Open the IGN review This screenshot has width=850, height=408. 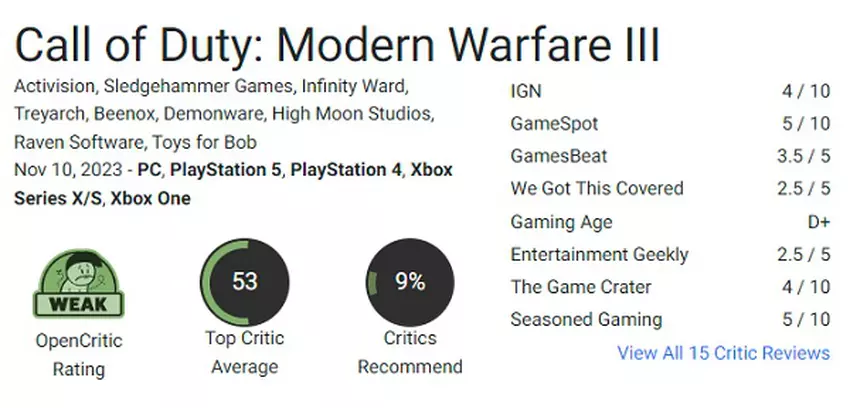(525, 91)
